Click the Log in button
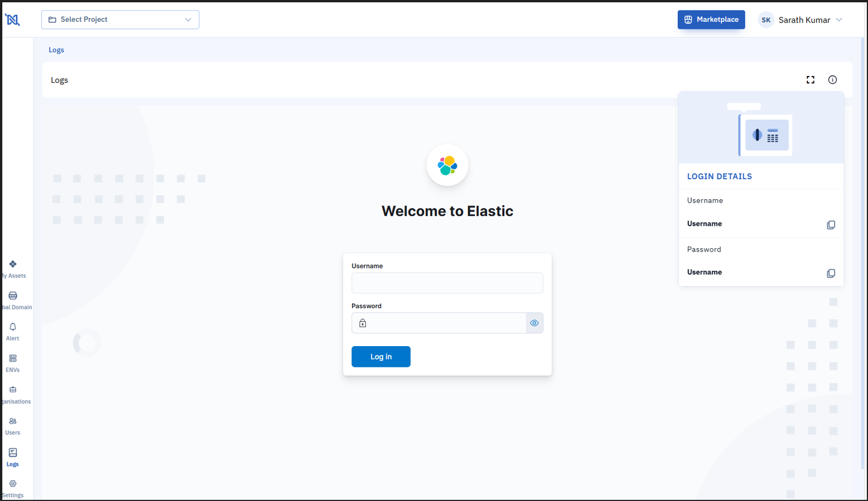Image resolution: width=868 pixels, height=501 pixels. 381,356
